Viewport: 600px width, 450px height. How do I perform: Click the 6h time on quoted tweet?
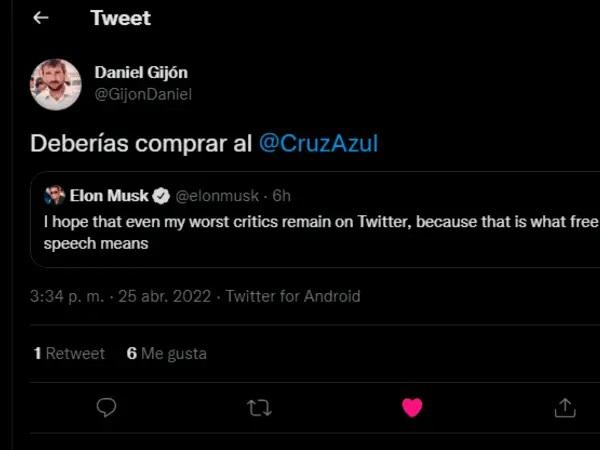pos(281,196)
